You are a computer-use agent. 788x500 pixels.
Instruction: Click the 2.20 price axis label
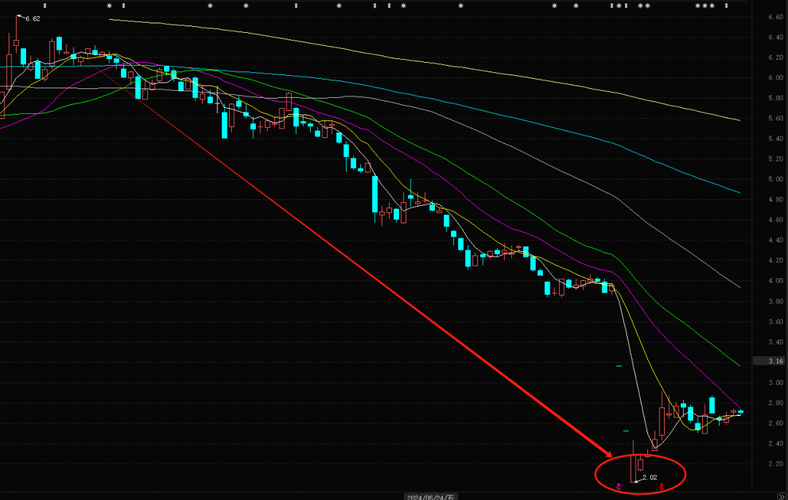tap(776, 464)
